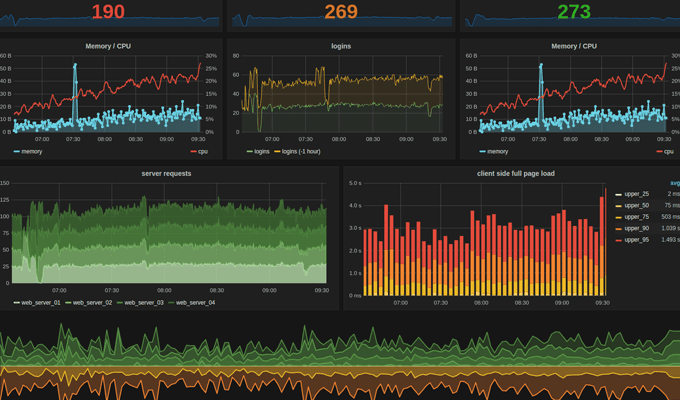Screen dimensions: 680x400
Task: Isolate web_server_03 series via legend
Action: tap(144, 302)
